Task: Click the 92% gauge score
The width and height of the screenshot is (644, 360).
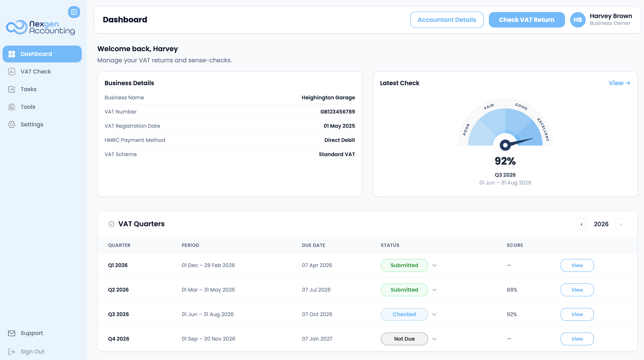Action: [505, 161]
